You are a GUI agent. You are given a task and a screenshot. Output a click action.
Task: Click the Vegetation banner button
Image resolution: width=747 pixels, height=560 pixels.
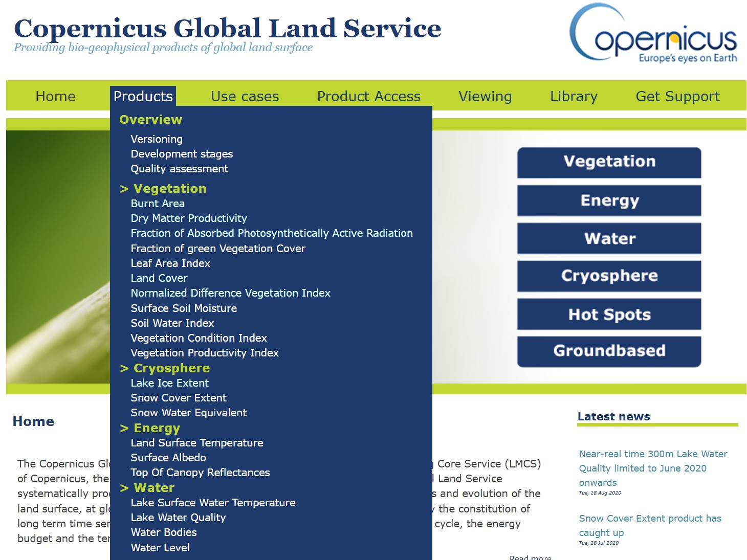pyautogui.click(x=609, y=162)
